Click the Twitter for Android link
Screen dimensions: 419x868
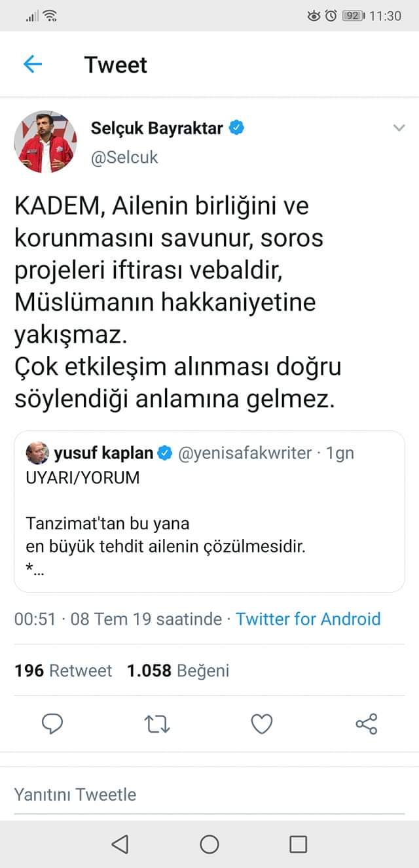(308, 619)
